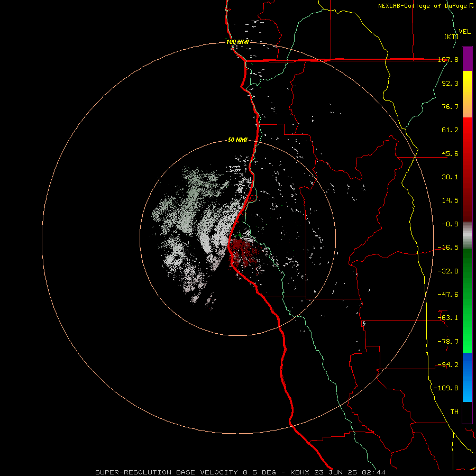Image resolution: width=476 pixels, height=476 pixels.
Task: Select the -109.8 scale value
Action: [446, 388]
